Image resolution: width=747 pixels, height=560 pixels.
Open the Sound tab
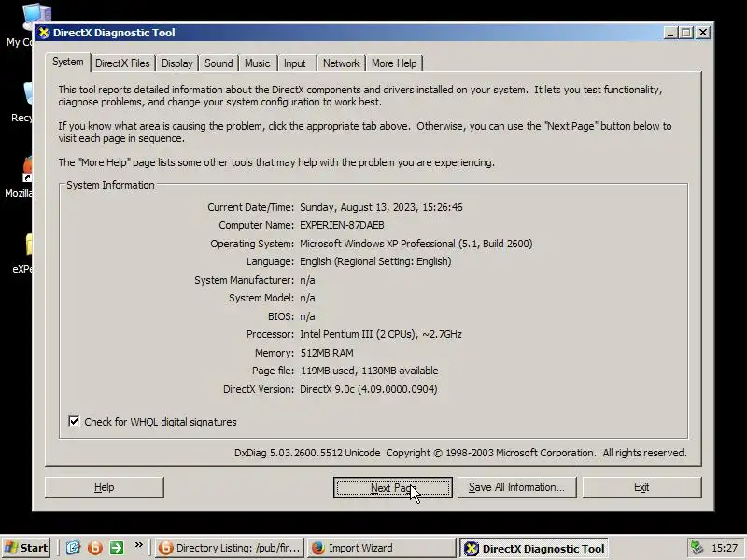(x=218, y=63)
